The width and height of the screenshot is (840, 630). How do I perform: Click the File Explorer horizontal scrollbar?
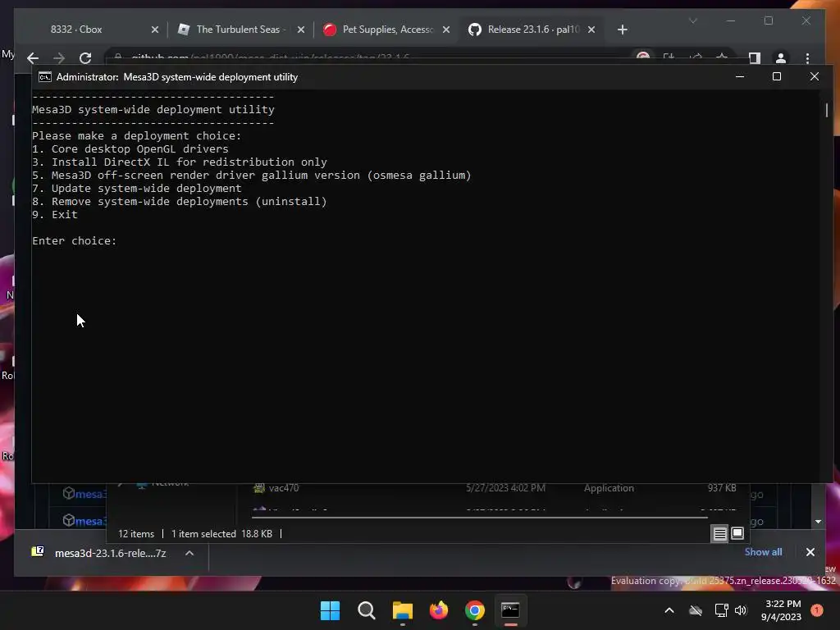click(x=479, y=518)
